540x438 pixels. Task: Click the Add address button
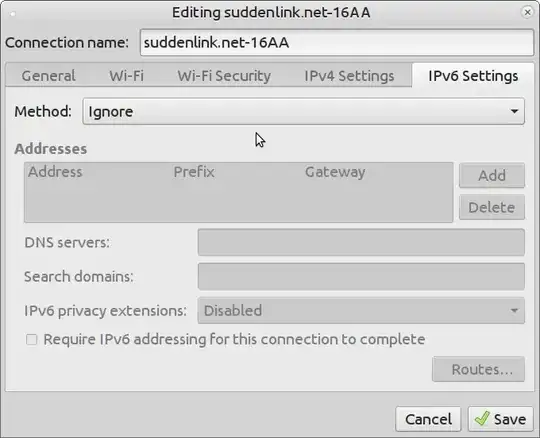pyautogui.click(x=492, y=175)
